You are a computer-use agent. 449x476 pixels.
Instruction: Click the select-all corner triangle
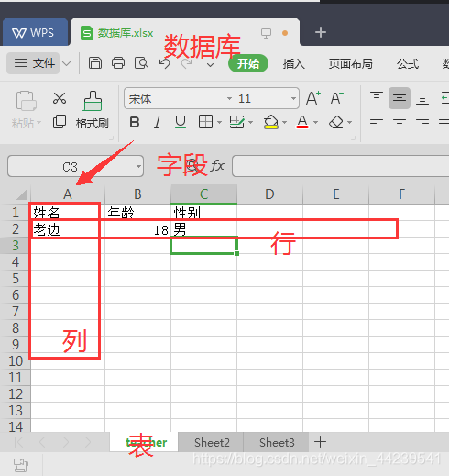[21, 194]
